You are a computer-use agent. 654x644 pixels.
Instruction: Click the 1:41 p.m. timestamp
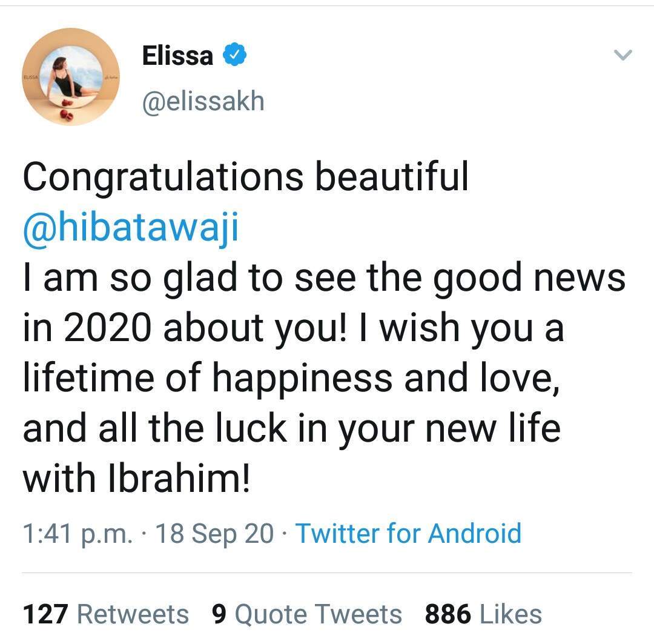point(78,533)
